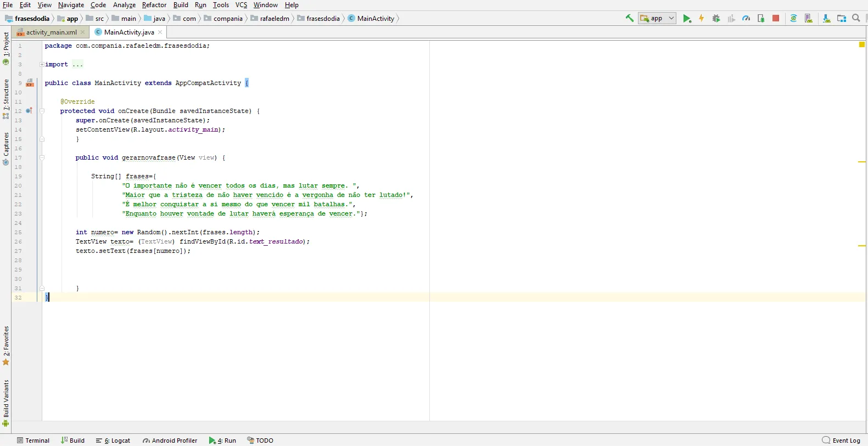Place cursor on gerarnovafrase method name
This screenshot has width=868, height=446.
coord(149,158)
